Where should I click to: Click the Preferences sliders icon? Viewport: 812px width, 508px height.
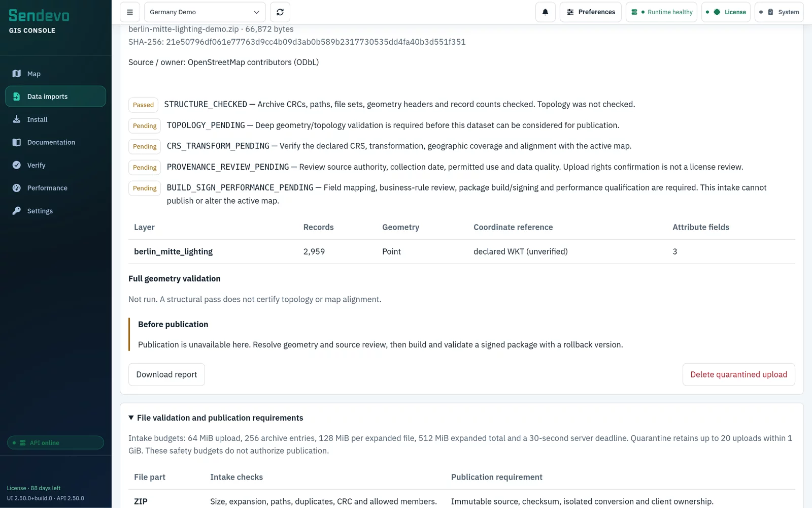(x=570, y=12)
